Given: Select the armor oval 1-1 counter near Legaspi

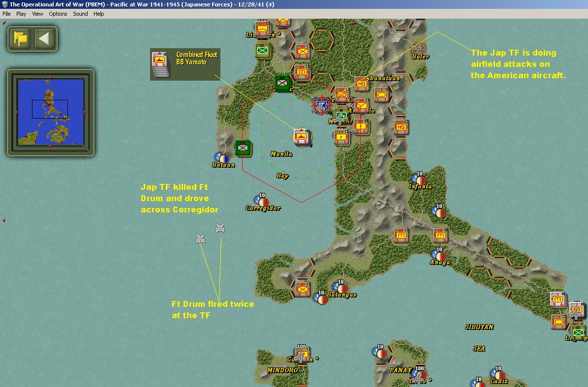Looking at the screenshot, I should point(559,322).
